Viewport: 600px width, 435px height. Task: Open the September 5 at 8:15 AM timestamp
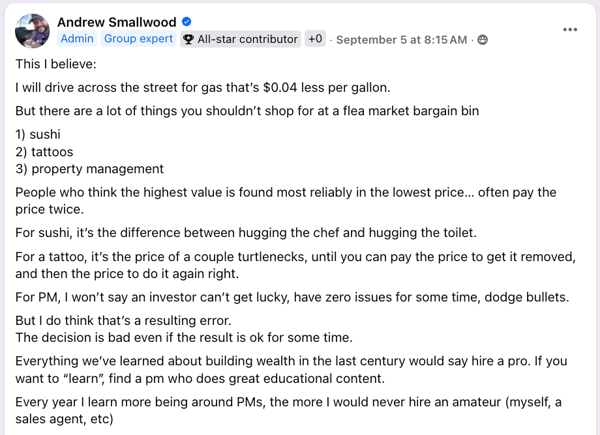coord(401,40)
